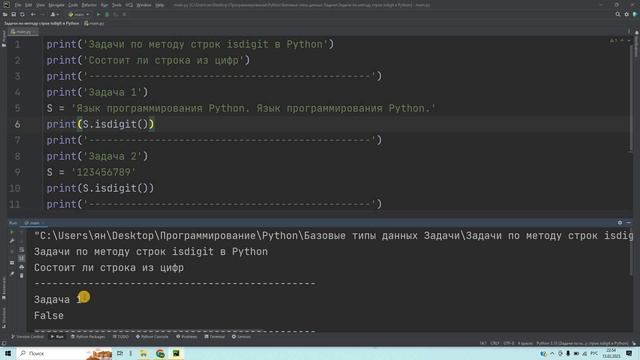Run main with green play icon
Image resolution: width=640 pixels, height=360 pixels.
(98, 14)
